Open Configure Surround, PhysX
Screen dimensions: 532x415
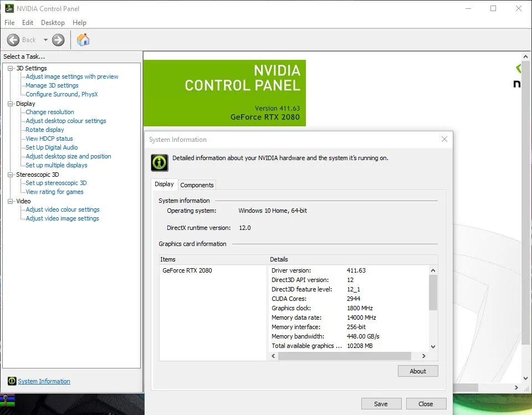click(62, 94)
